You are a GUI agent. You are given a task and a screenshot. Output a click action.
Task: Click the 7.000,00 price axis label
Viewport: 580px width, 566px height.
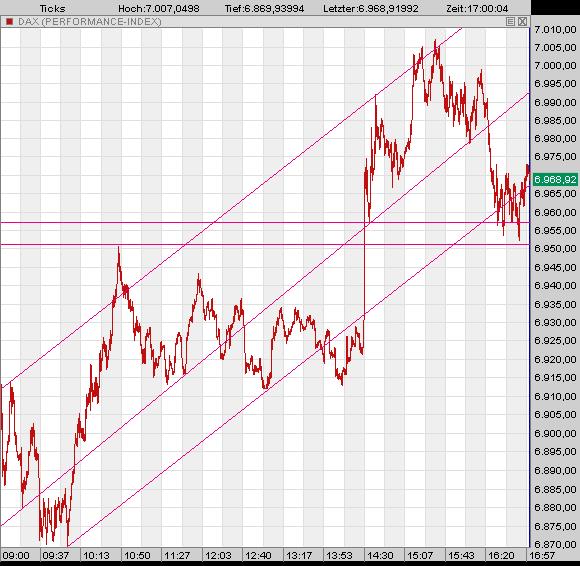coord(555,65)
